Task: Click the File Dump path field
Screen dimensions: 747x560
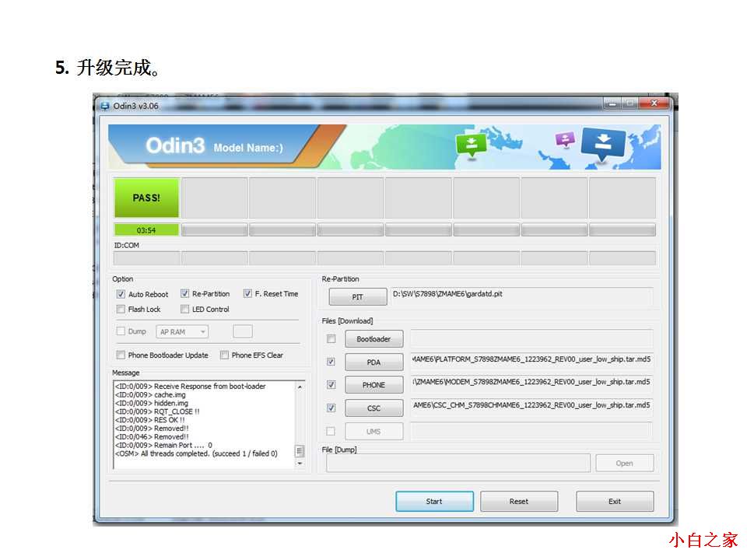Action: pyautogui.click(x=458, y=463)
